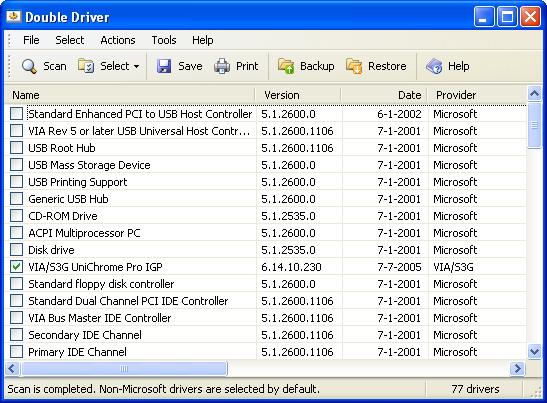Screen dimensions: 547x403
Task: Click the Restore folder icon
Action: click(354, 66)
